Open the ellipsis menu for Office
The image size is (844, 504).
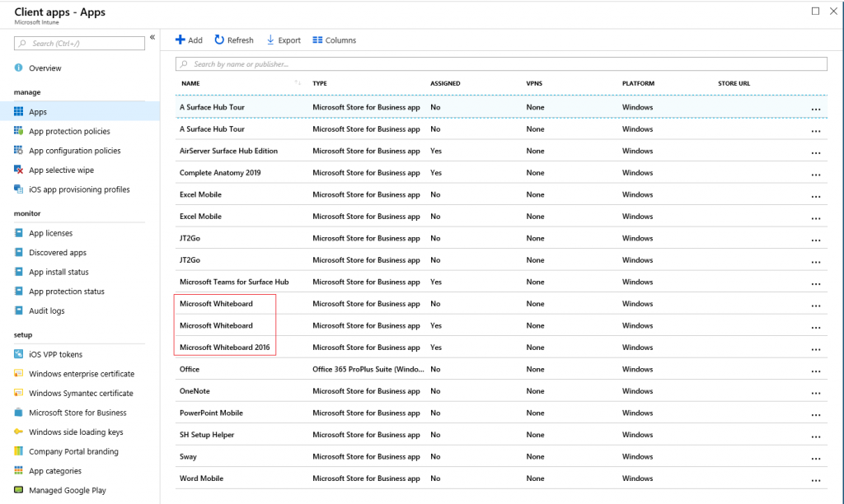[x=816, y=370]
